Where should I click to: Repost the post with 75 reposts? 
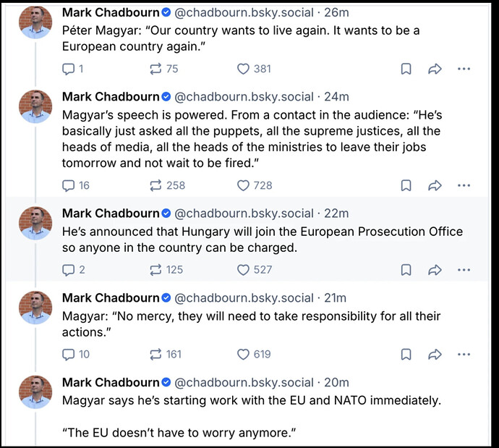click(x=155, y=69)
